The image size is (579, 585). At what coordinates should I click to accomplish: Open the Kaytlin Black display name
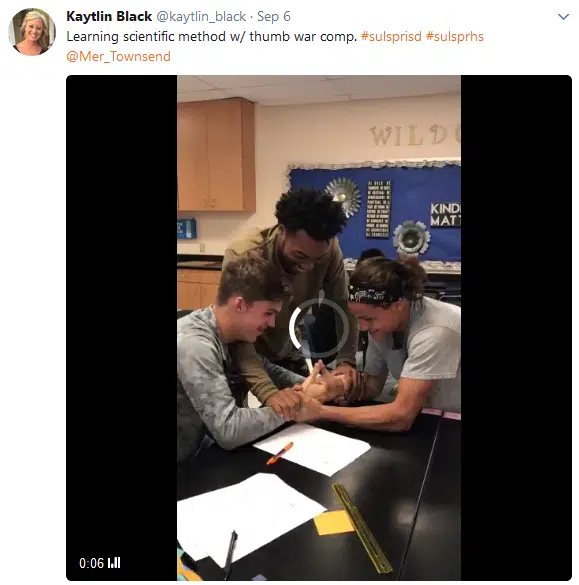click(x=109, y=16)
